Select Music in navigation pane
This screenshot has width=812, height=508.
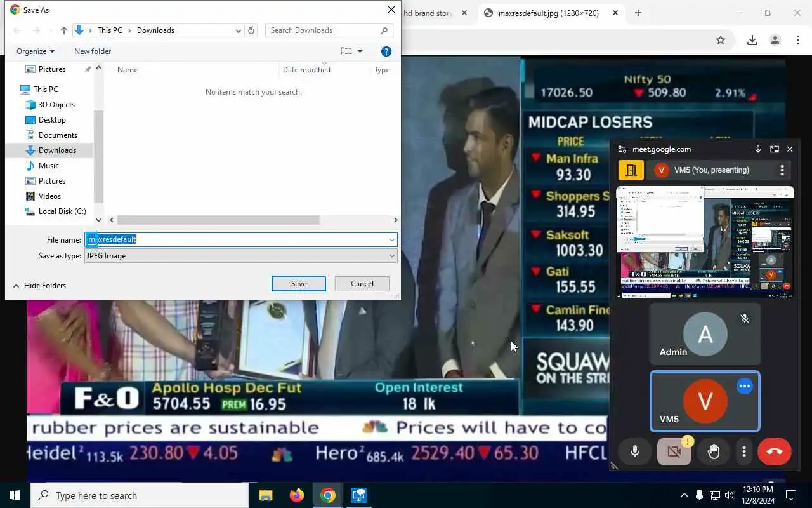(49, 166)
